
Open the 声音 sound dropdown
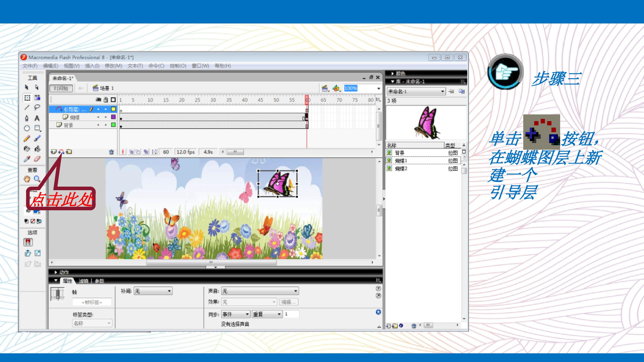point(260,291)
